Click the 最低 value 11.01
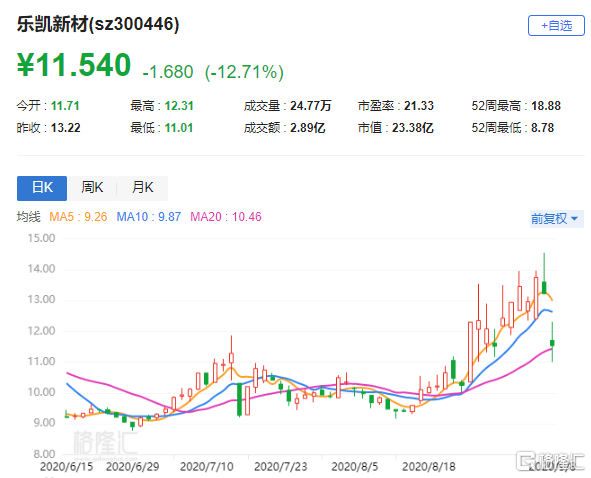Viewport: 591px width, 478px height. pos(179,128)
